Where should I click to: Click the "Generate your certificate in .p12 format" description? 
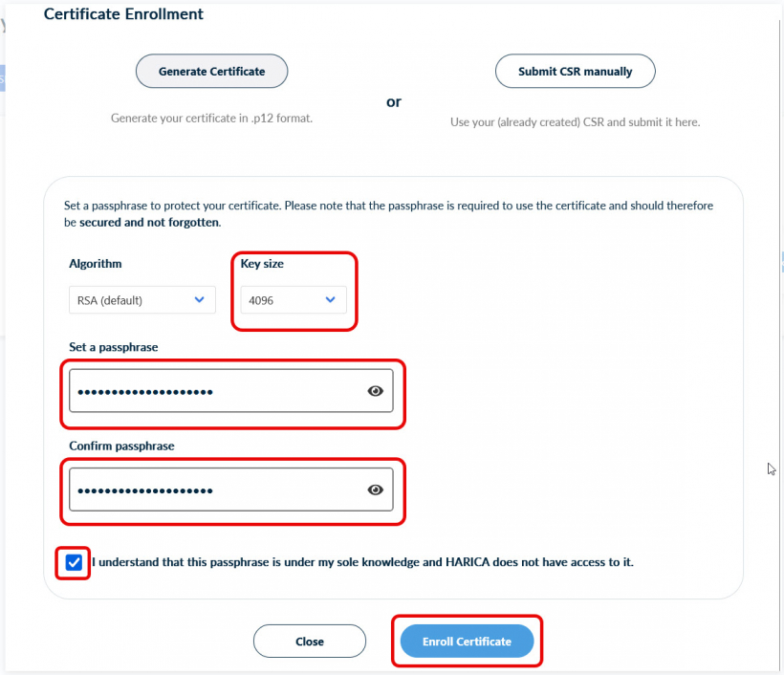tap(211, 119)
